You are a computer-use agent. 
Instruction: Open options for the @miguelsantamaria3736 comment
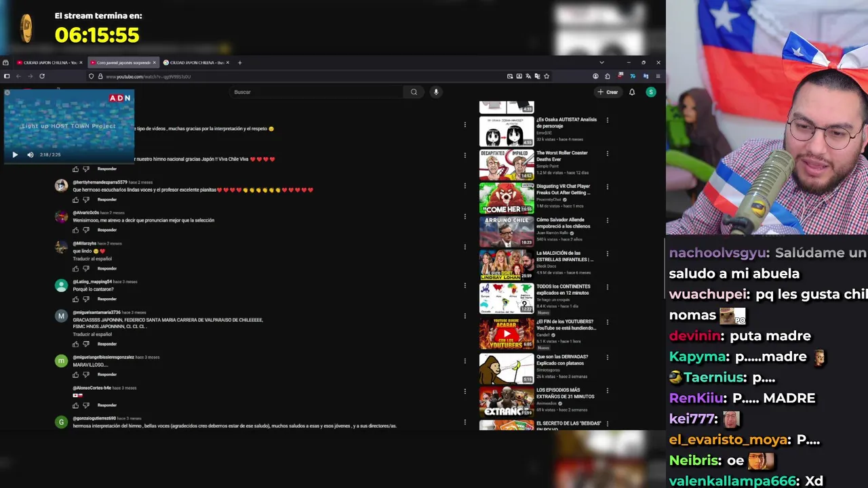[465, 316]
